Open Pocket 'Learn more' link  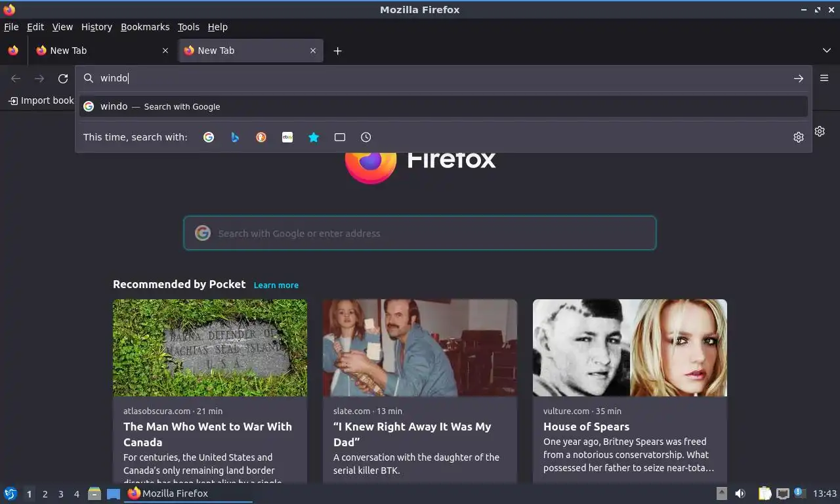click(x=276, y=285)
